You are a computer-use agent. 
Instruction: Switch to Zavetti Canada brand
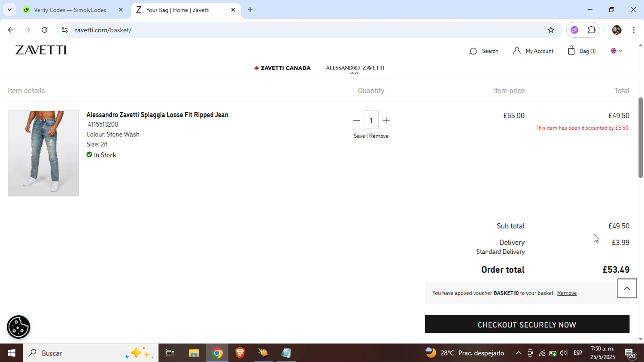tap(282, 68)
